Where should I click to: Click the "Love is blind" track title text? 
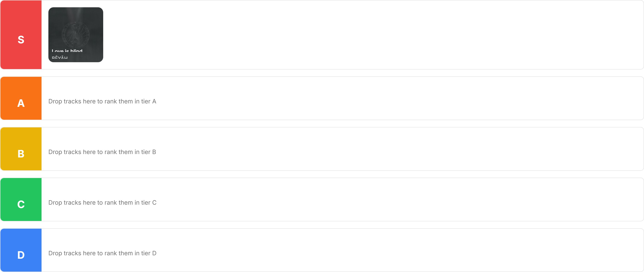(x=67, y=51)
